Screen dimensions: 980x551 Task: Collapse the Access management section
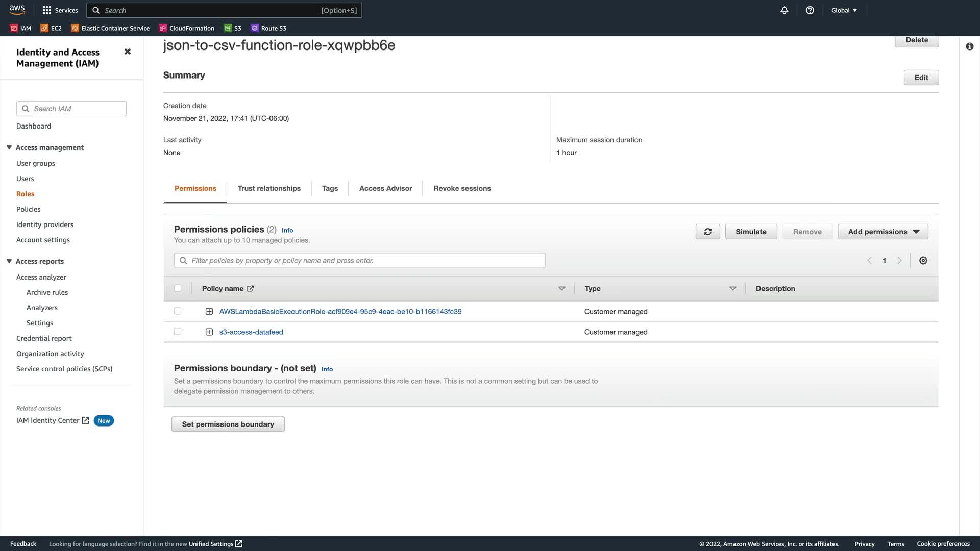9,147
